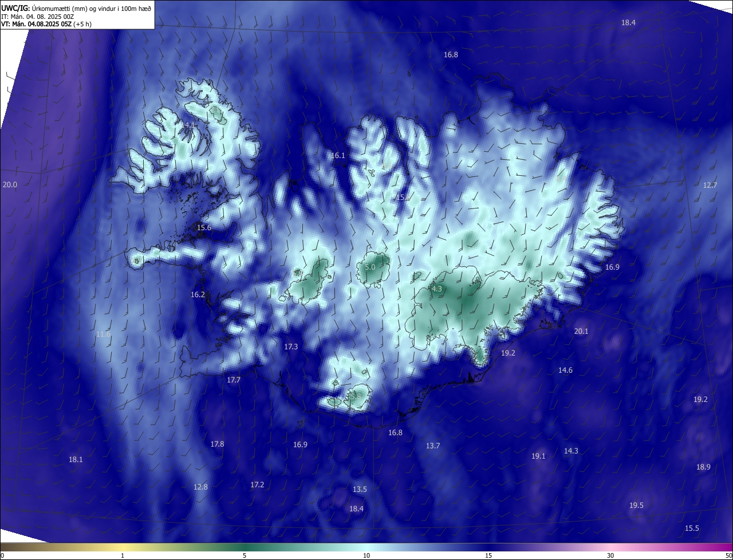Screen dimensions: 733x560
Task: Click the map value 17.7
Action: pos(234,380)
